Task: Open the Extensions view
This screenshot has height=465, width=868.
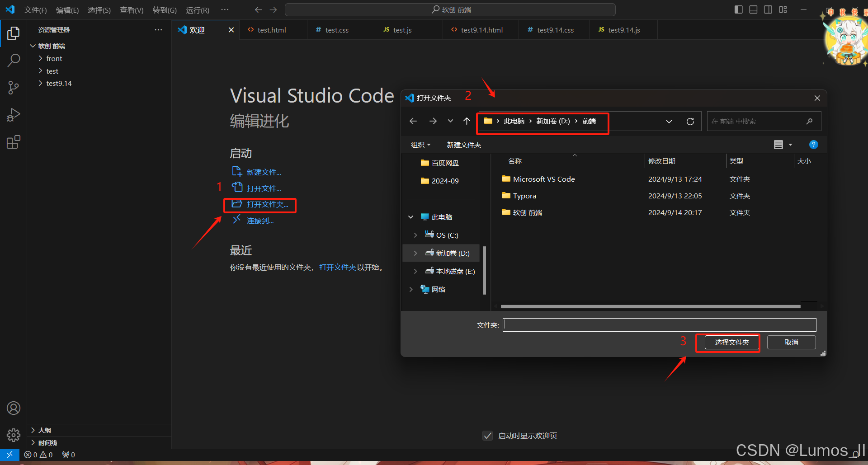Action: (14, 142)
